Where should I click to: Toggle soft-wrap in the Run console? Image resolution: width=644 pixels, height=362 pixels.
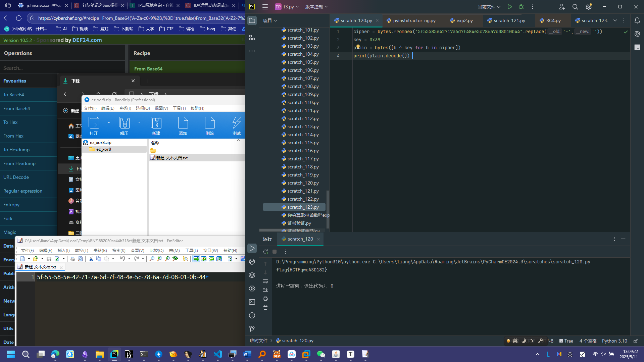(265, 281)
